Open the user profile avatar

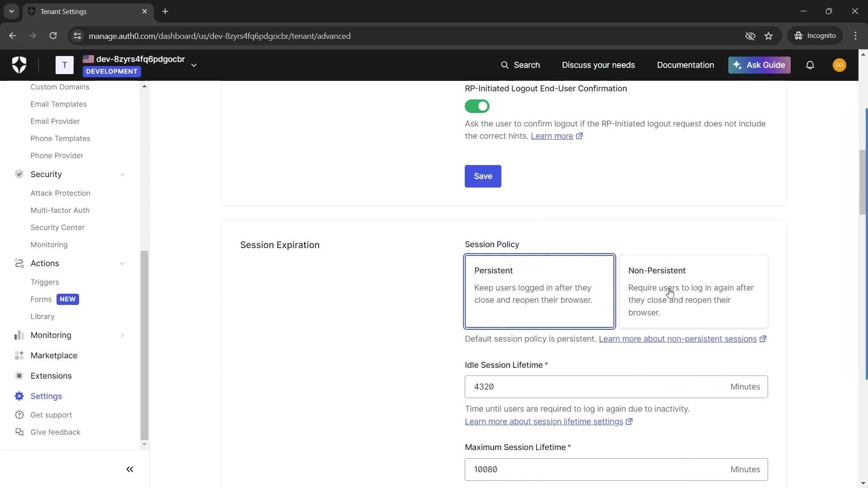840,65
